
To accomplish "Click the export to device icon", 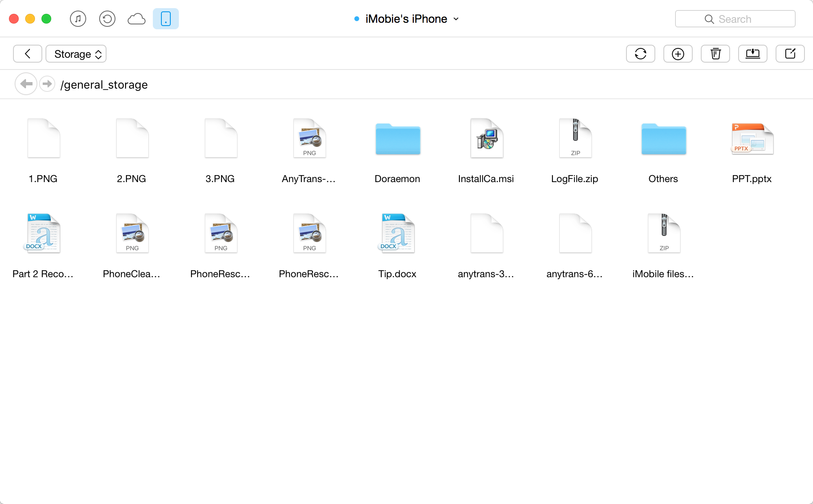I will click(x=790, y=54).
